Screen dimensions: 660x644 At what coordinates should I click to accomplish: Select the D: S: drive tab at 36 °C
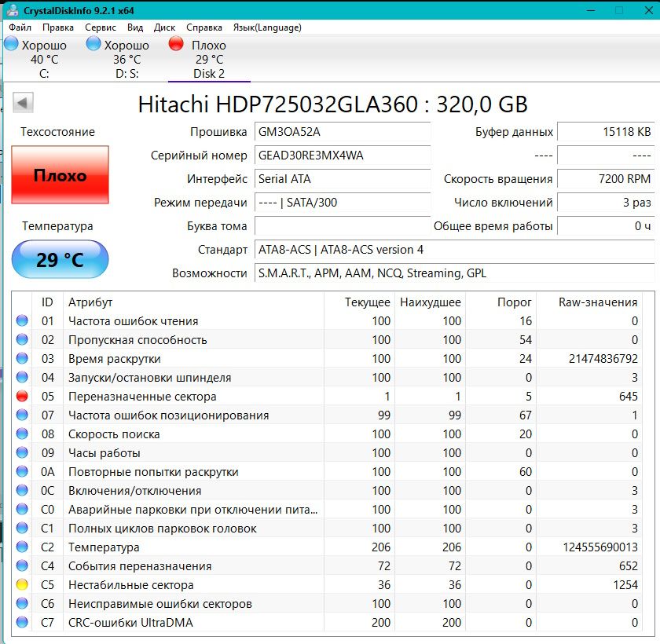pos(126,59)
